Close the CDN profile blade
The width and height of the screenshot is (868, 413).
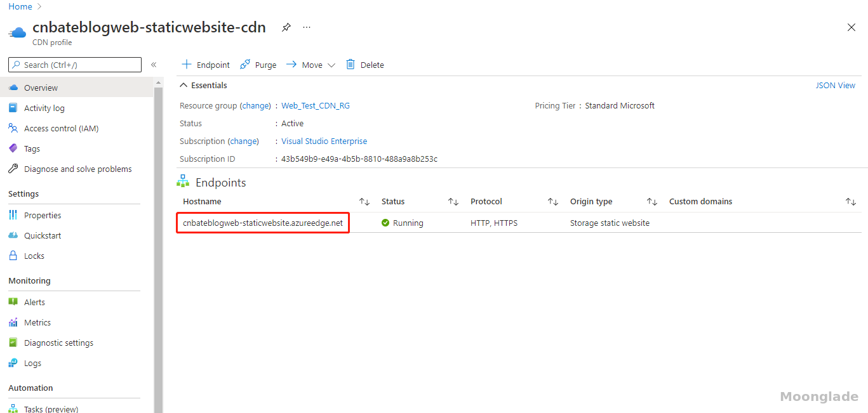pos(851,27)
